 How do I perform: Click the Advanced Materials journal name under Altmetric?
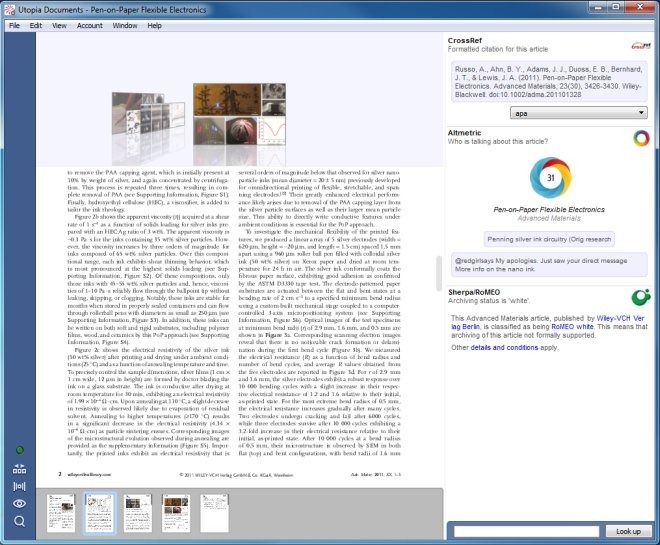(549, 218)
